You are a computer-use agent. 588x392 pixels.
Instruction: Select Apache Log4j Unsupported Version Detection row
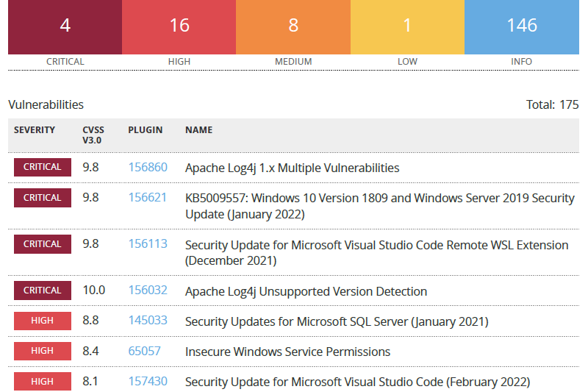(x=306, y=291)
